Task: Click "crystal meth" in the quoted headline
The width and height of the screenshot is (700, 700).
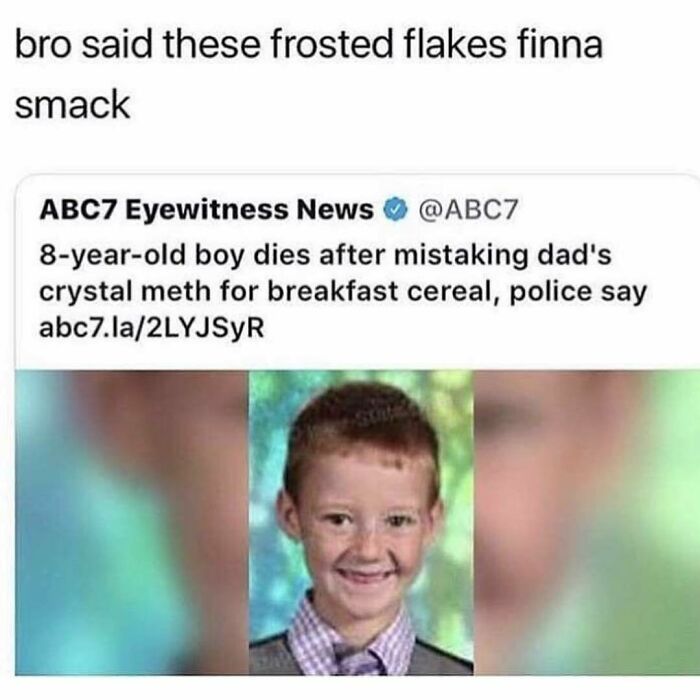Action: click(125, 292)
